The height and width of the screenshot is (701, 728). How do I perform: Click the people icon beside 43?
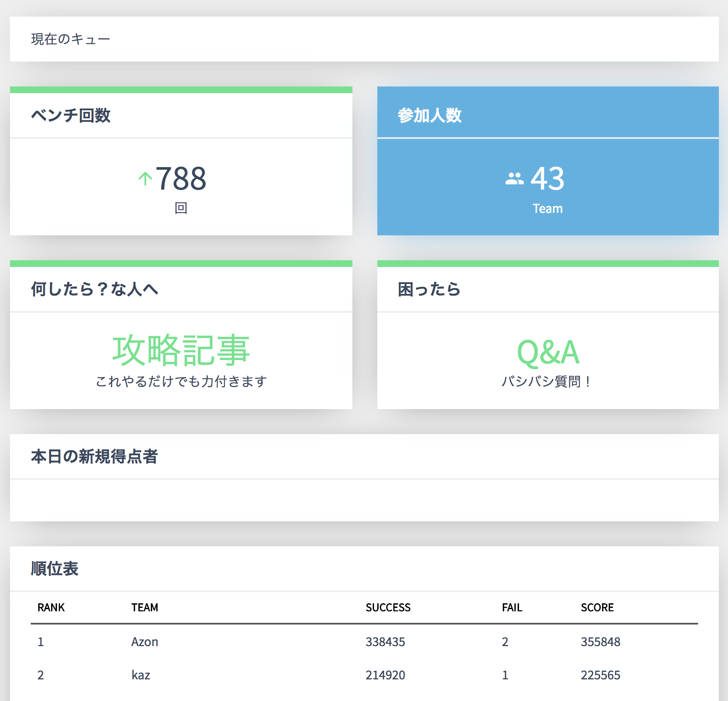tap(514, 179)
